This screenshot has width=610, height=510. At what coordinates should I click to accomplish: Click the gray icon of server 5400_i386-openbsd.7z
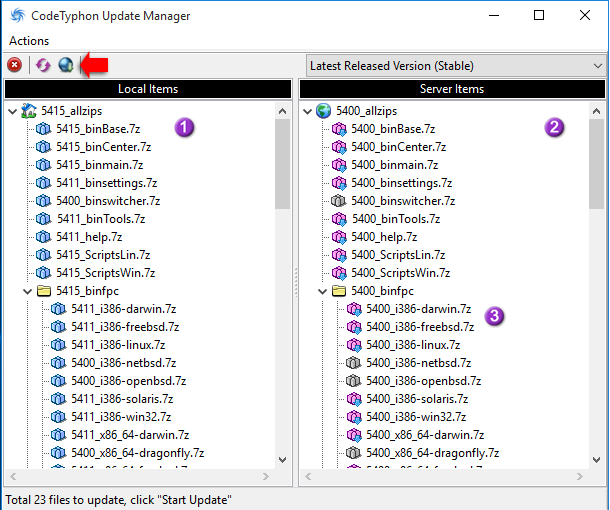click(353, 381)
